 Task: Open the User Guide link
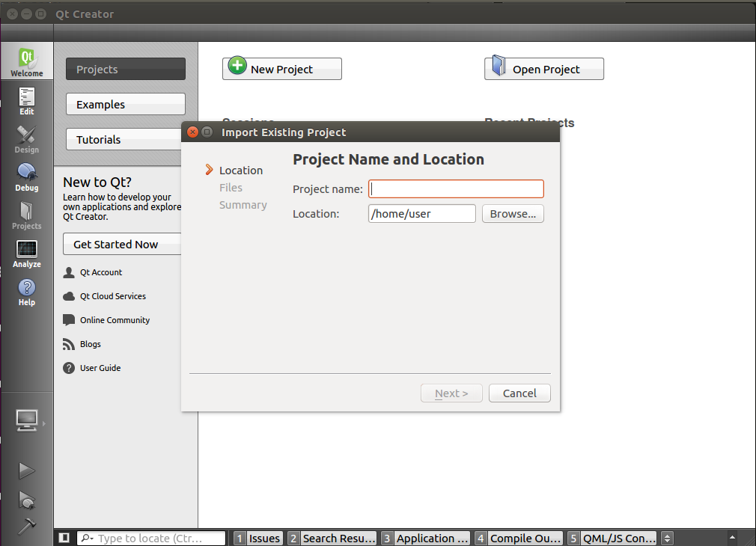click(x=100, y=368)
